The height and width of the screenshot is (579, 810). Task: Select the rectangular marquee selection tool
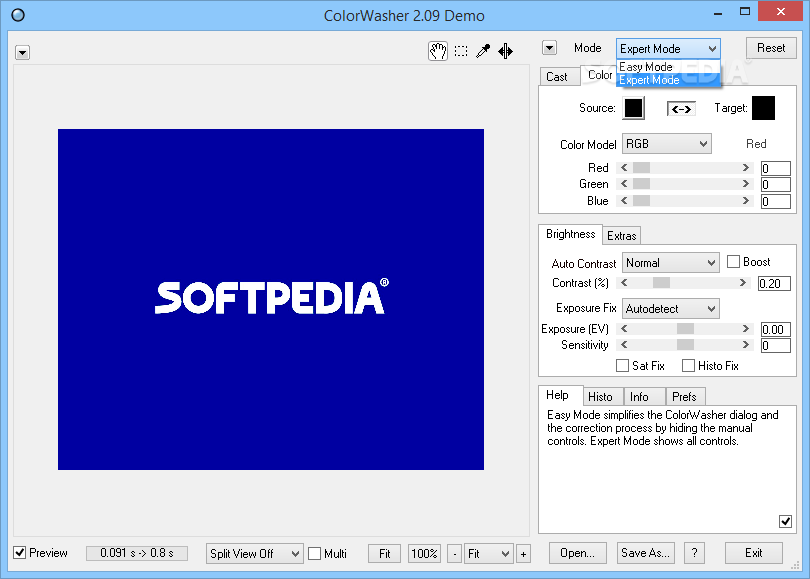pos(461,51)
